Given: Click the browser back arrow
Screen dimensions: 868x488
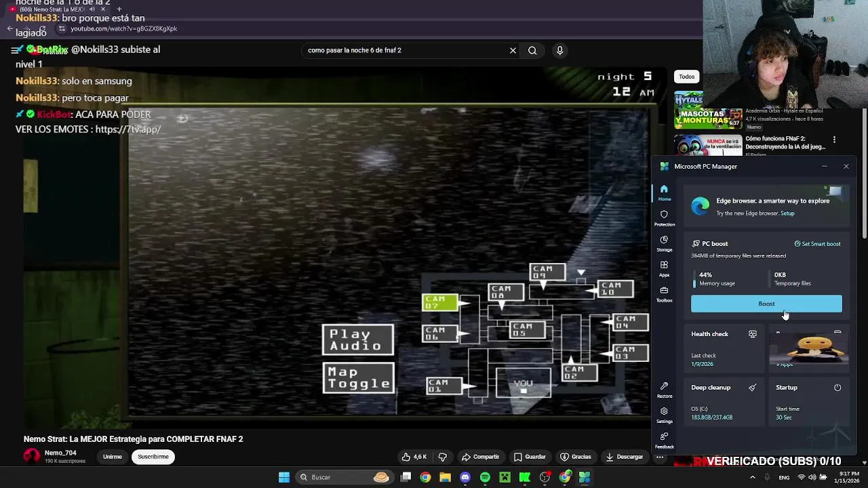Looking at the screenshot, I should [9, 28].
